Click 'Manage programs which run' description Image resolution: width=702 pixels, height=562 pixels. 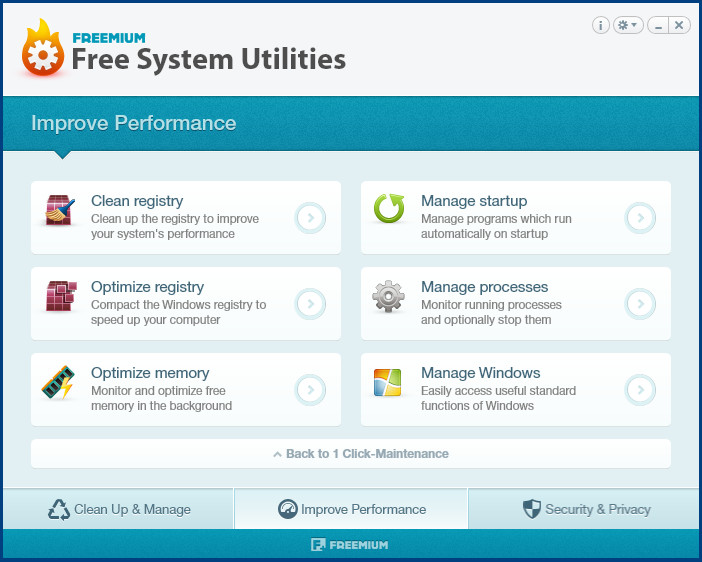pyautogui.click(x=496, y=219)
